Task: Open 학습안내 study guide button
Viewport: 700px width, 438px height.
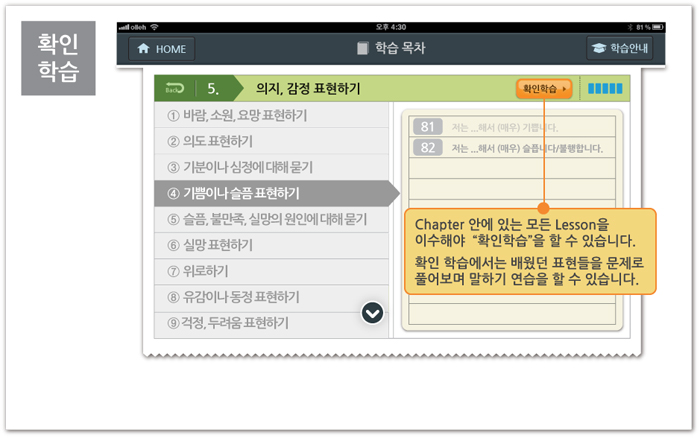Action: click(x=619, y=48)
